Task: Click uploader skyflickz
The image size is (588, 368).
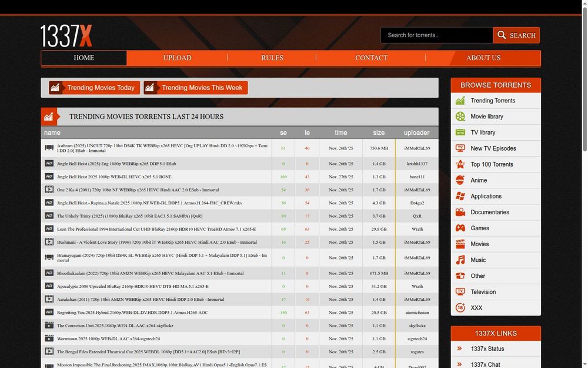Action: pyautogui.click(x=417, y=326)
